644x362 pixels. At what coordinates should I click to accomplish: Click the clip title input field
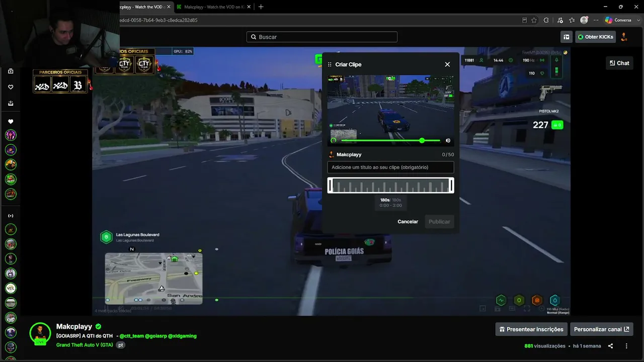(390, 167)
